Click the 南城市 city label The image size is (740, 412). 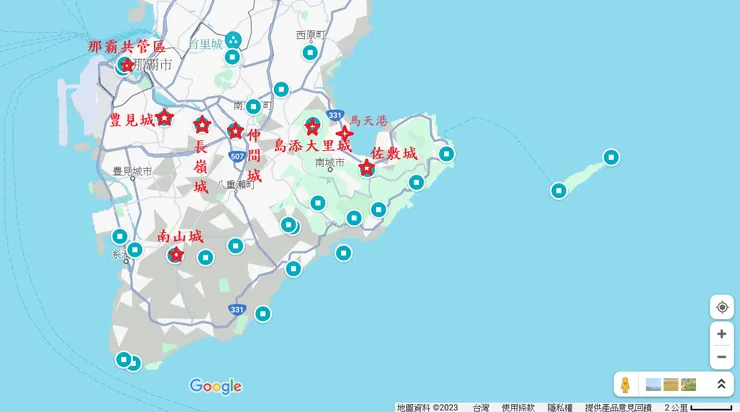click(x=330, y=162)
